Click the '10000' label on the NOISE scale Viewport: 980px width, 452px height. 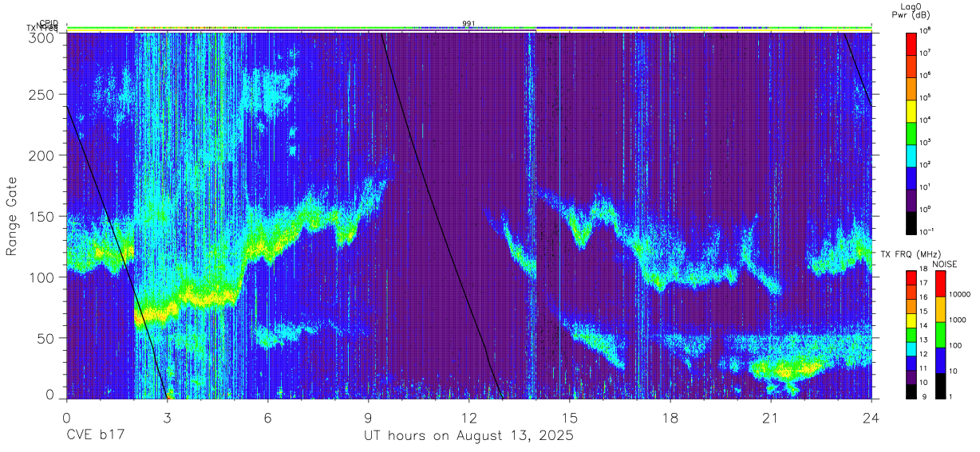click(959, 295)
